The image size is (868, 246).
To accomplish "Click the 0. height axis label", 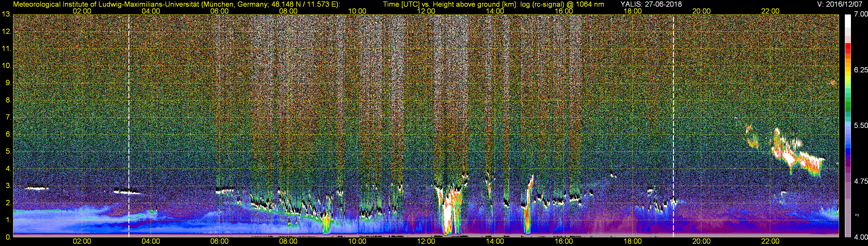I will click(8, 237).
